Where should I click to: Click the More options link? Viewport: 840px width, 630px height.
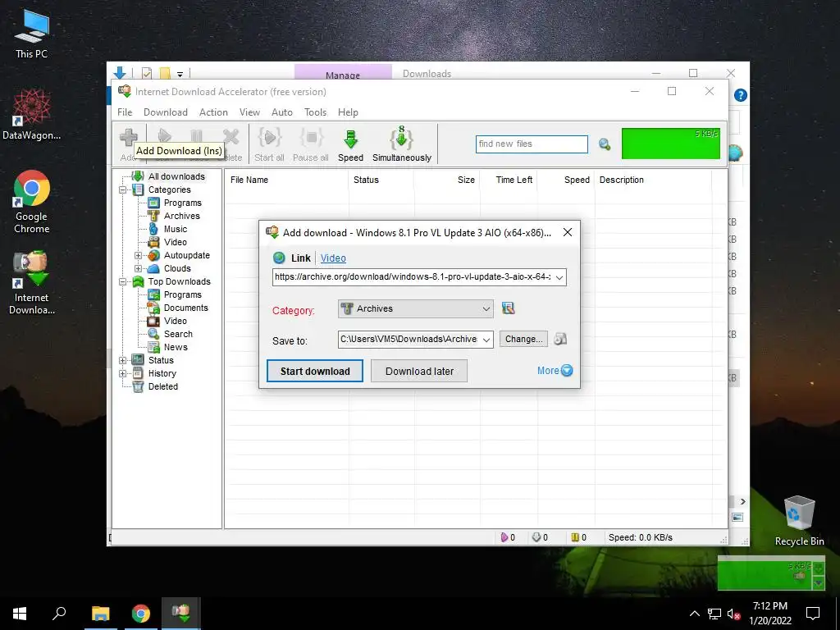coord(555,370)
